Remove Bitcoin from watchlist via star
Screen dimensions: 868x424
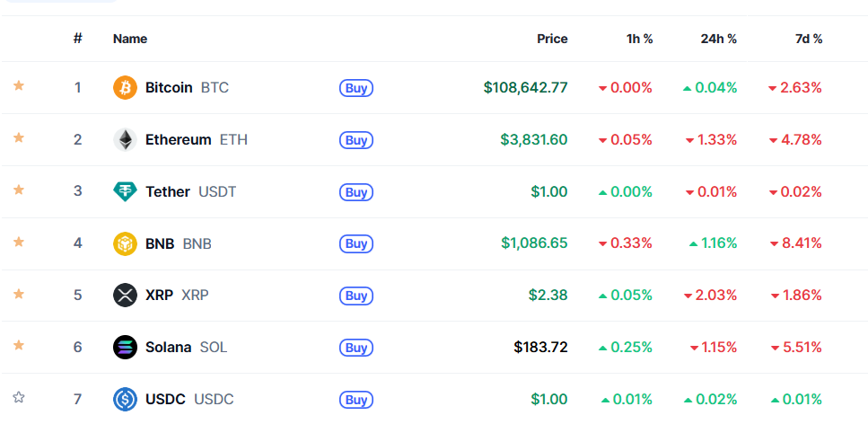tap(19, 85)
